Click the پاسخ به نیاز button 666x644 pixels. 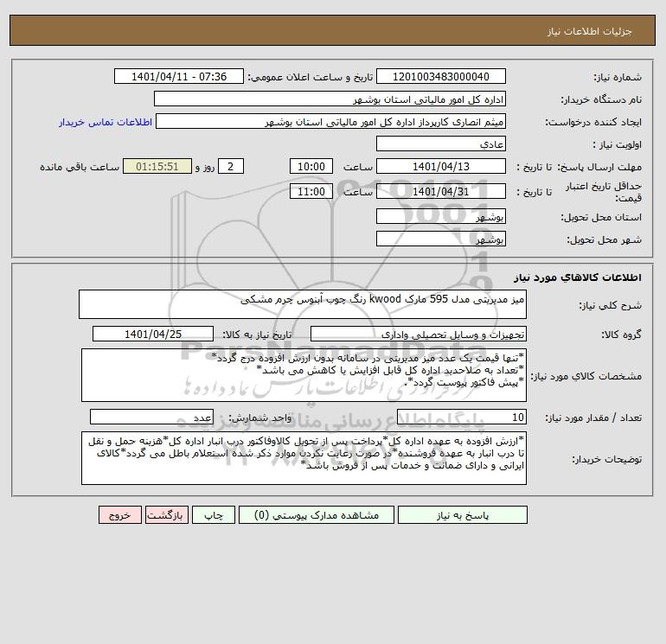(x=463, y=515)
